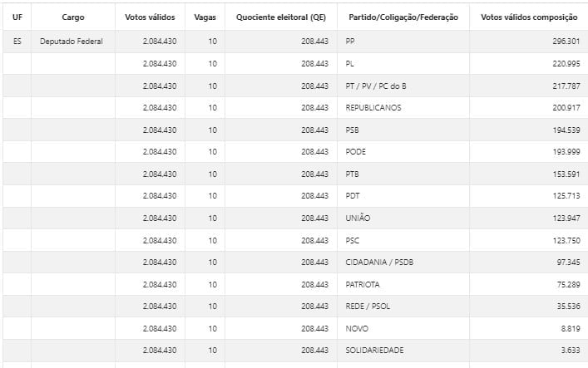588x368 pixels.
Task: Click the PL party row
Action: pyautogui.click(x=350, y=63)
